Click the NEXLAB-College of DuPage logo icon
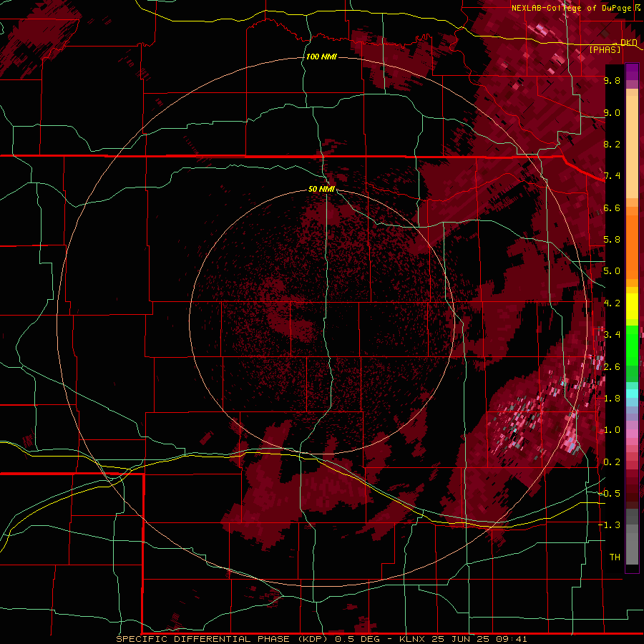 638,8
